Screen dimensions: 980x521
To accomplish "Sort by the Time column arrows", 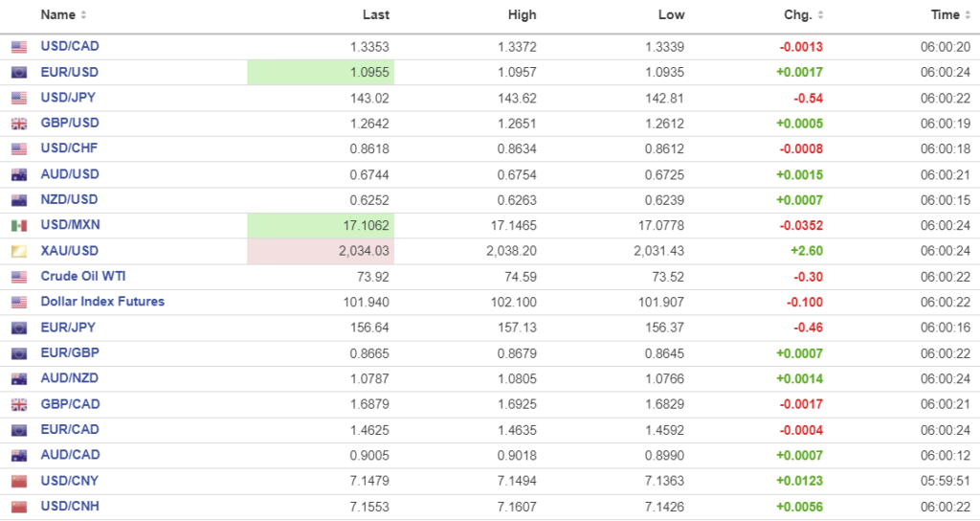I will (x=968, y=15).
